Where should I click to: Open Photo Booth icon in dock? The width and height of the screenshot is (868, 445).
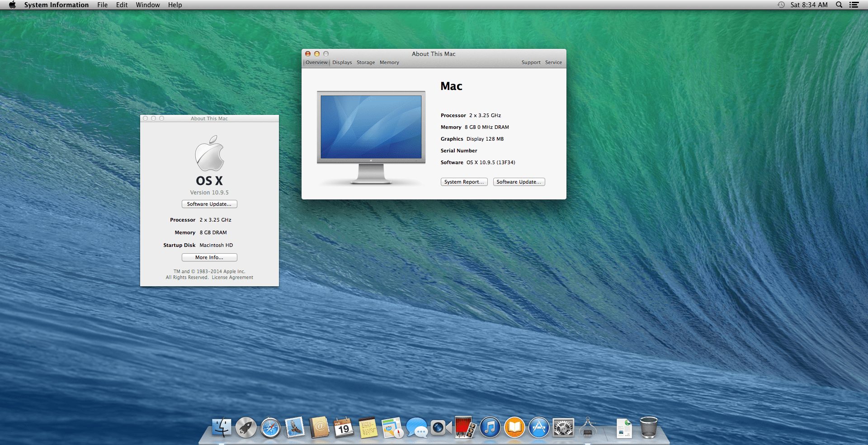(x=466, y=427)
